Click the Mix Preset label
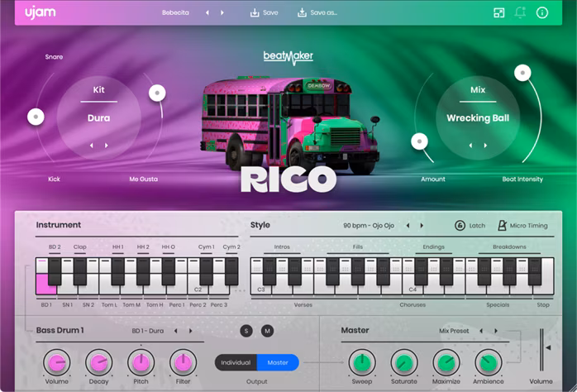 click(454, 331)
